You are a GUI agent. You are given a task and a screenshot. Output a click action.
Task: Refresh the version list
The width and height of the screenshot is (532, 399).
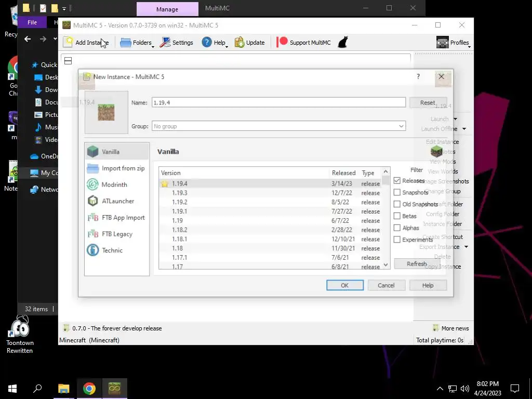tap(417, 263)
